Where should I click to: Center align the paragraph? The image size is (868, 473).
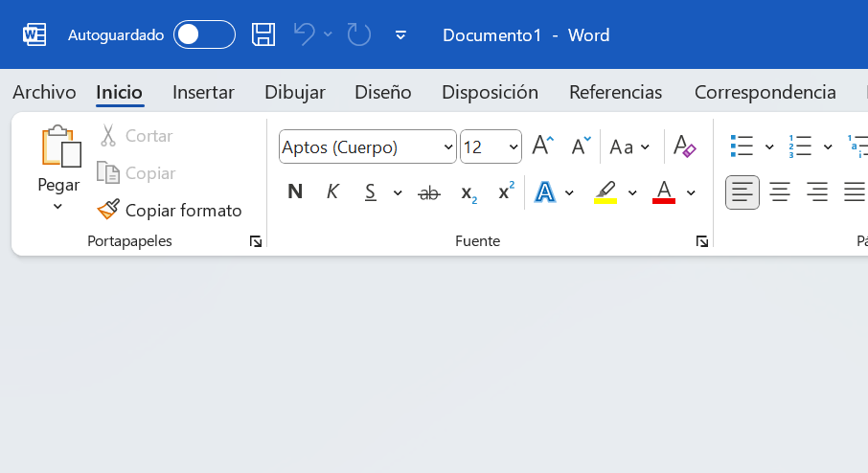pyautogui.click(x=780, y=192)
